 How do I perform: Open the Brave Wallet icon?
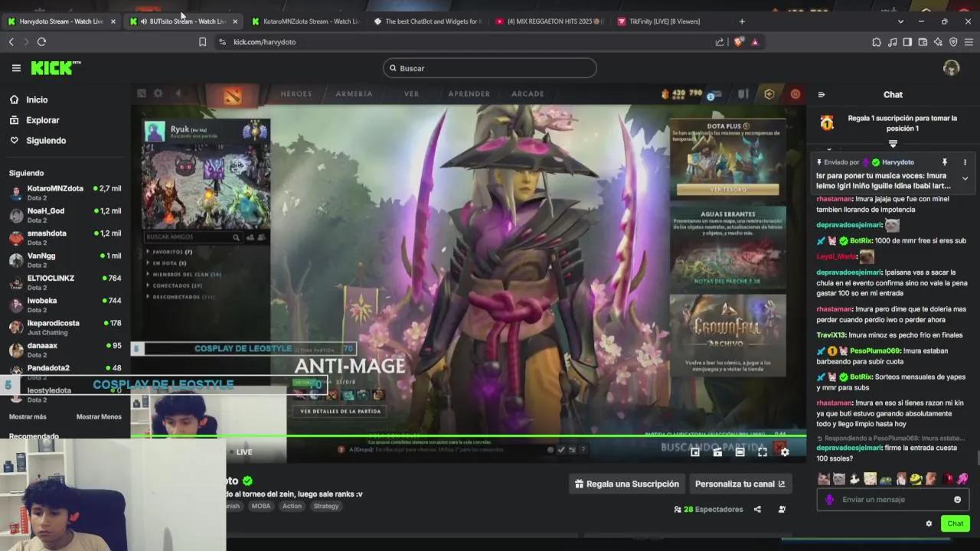click(x=923, y=42)
